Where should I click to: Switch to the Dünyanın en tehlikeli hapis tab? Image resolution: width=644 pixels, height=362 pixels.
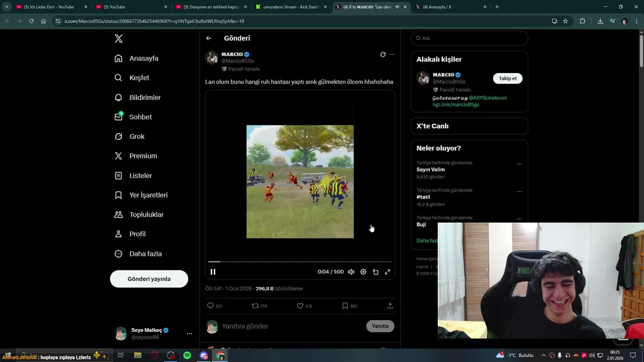[210, 7]
